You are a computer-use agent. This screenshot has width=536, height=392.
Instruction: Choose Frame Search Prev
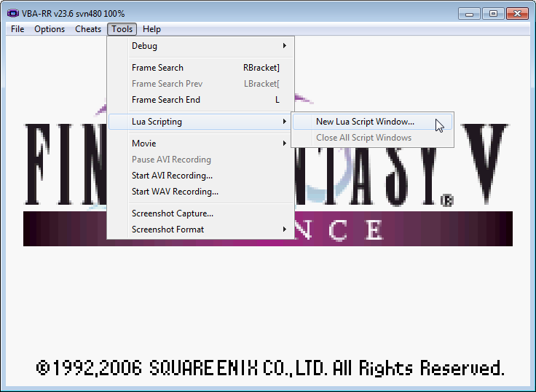click(201, 84)
